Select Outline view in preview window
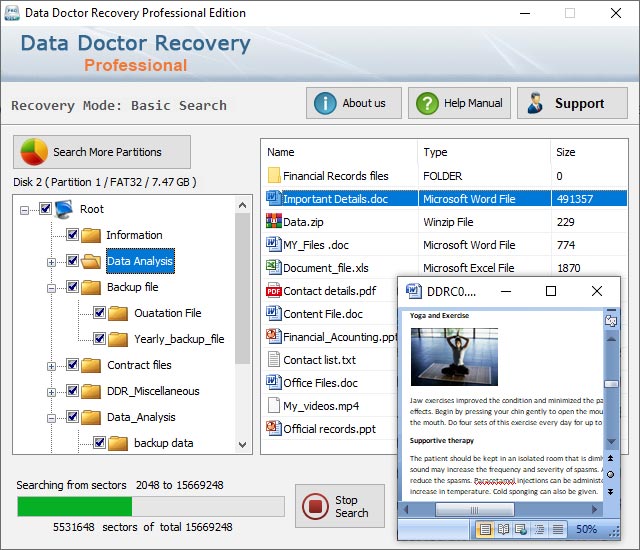The image size is (640, 550). click(x=539, y=529)
